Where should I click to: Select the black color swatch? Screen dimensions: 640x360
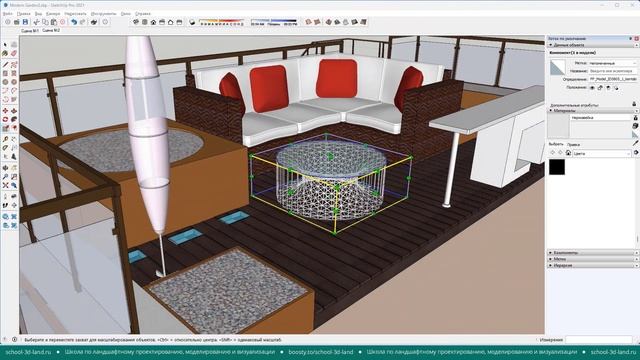[x=557, y=167]
